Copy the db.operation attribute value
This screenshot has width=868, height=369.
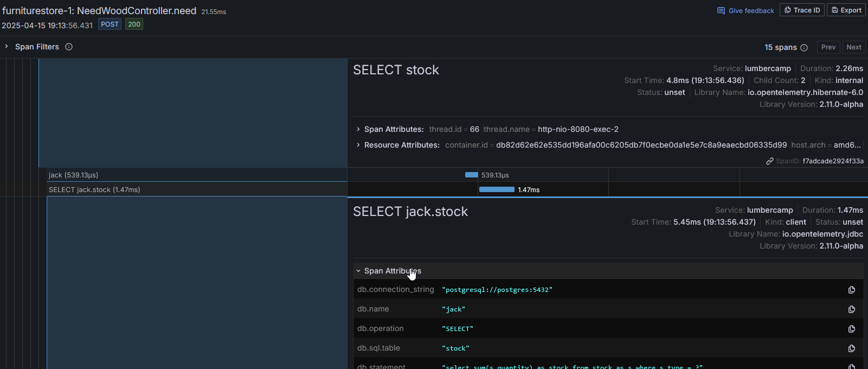click(851, 329)
